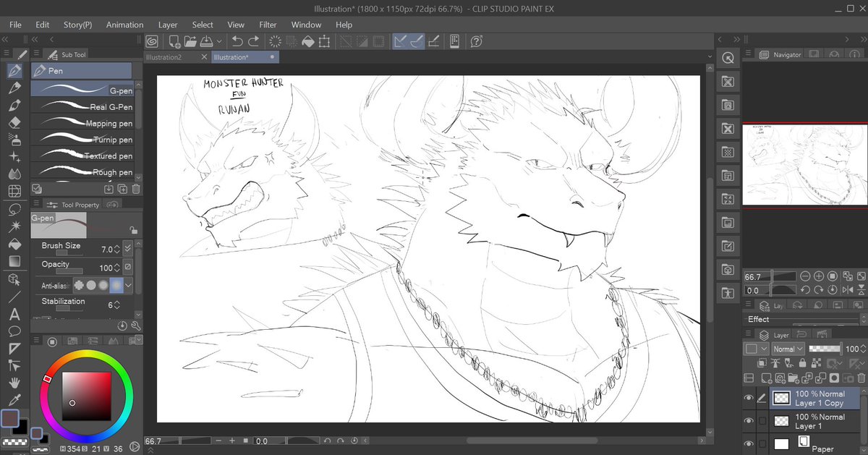Select the Decoration sparkle tool

point(14,157)
